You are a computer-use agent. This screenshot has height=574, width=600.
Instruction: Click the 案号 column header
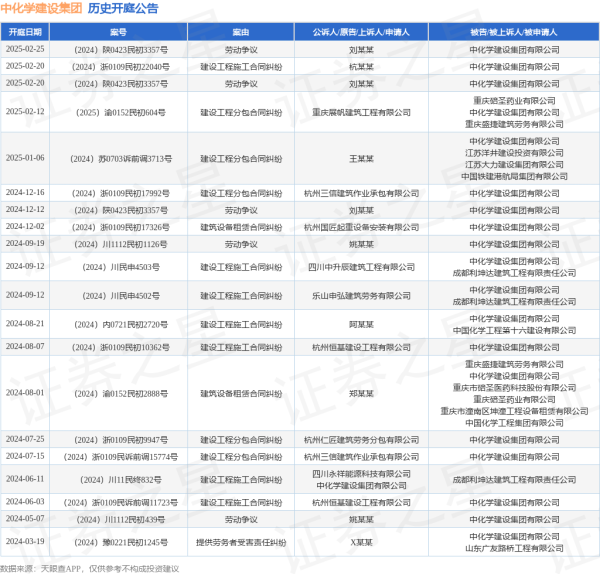(x=118, y=32)
